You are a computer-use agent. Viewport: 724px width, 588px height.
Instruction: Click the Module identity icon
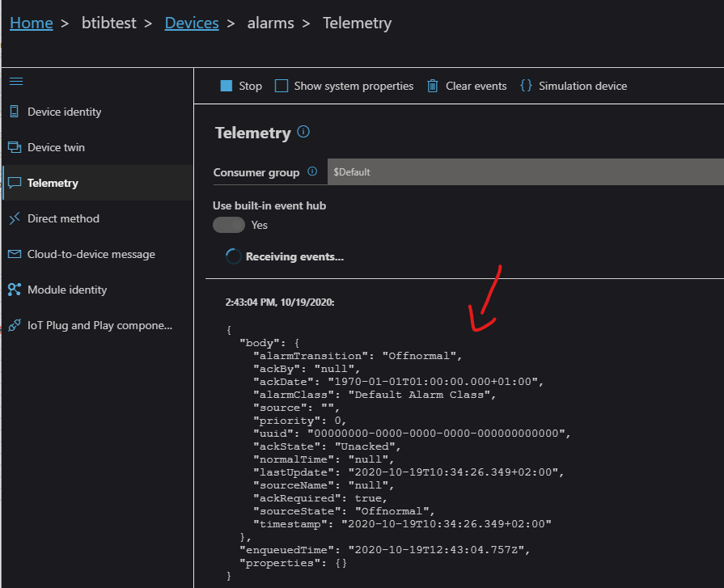(14, 290)
